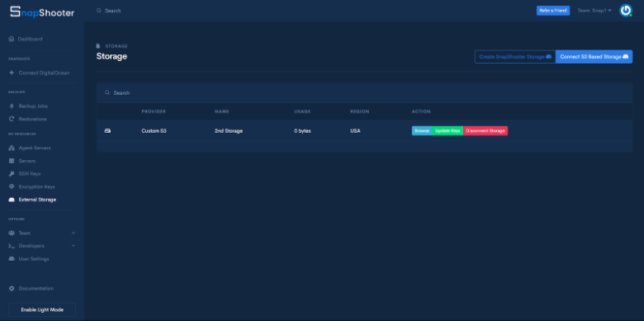644x321 pixels.
Task: Open the SSH Keys page
Action: [30, 173]
